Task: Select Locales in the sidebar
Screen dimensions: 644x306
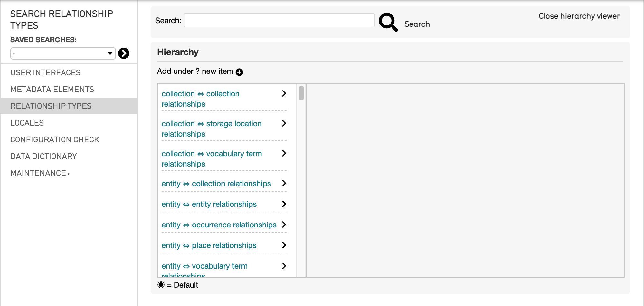Action: (x=27, y=123)
